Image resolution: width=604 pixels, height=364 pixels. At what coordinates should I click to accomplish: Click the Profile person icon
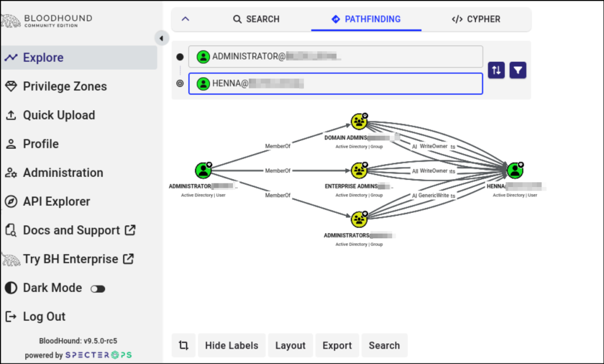coord(11,144)
